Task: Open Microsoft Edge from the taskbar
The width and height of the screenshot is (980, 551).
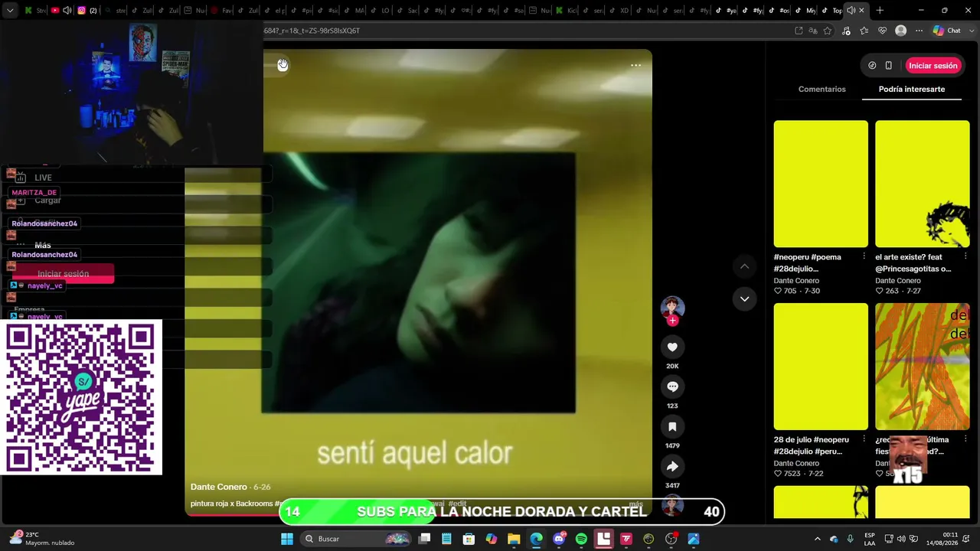Action: [x=536, y=539]
